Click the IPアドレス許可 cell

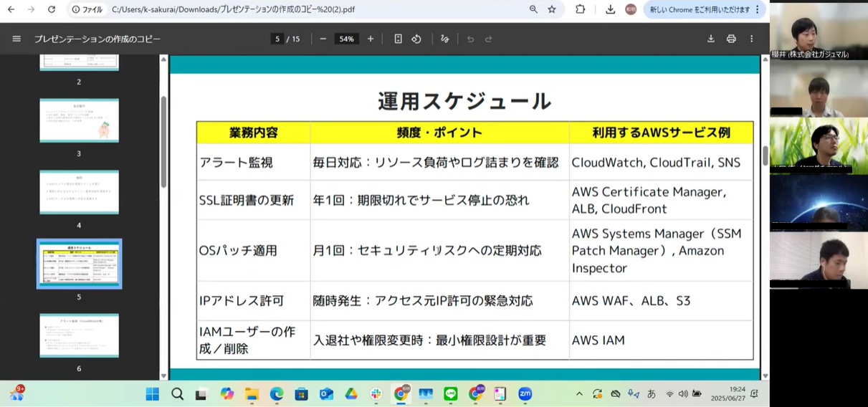tap(254, 301)
